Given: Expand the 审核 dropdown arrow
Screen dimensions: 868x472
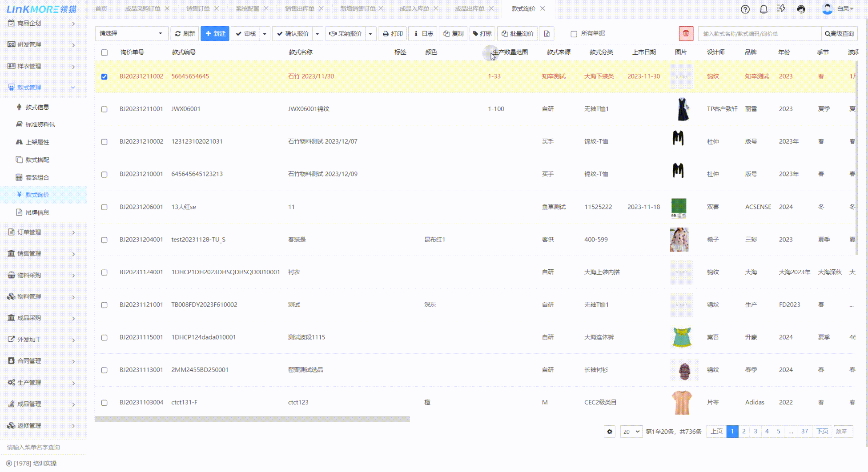Looking at the screenshot, I should pos(265,34).
